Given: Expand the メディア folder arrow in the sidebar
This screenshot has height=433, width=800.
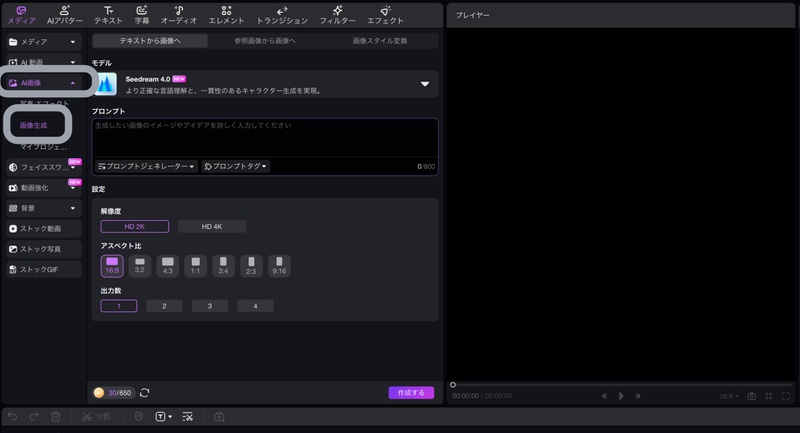Looking at the screenshot, I should pos(73,42).
